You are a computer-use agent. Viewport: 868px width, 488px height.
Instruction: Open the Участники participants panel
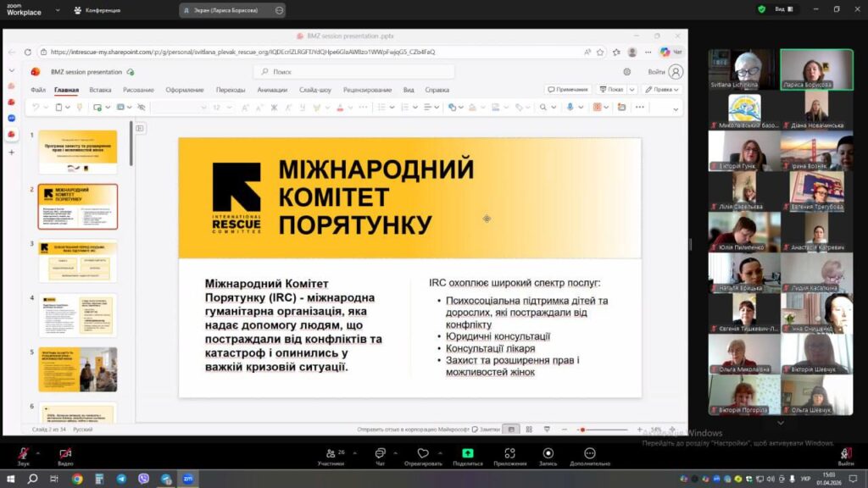(331, 454)
